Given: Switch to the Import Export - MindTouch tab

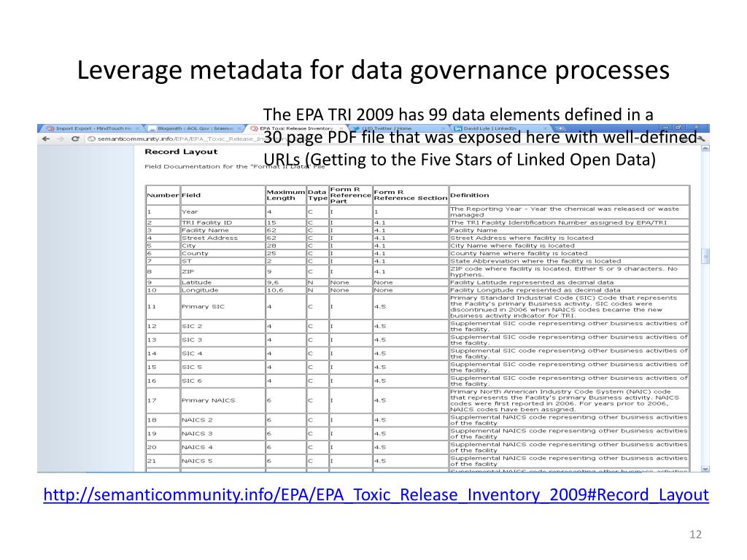Looking at the screenshot, I should tap(92, 128).
